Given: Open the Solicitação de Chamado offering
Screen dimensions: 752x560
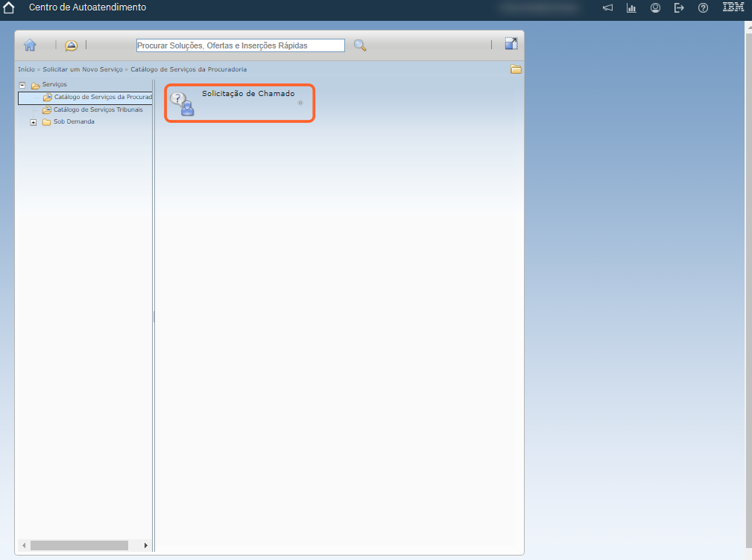Looking at the screenshot, I should coord(247,94).
